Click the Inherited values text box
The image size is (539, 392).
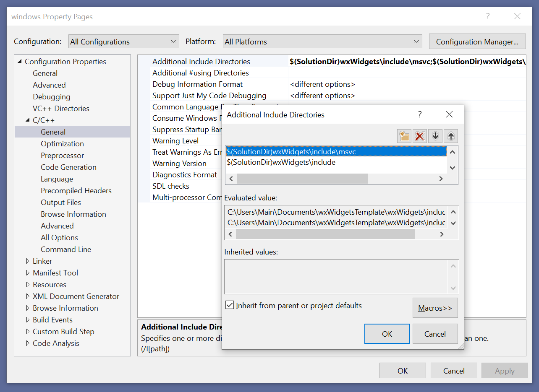pyautogui.click(x=341, y=276)
